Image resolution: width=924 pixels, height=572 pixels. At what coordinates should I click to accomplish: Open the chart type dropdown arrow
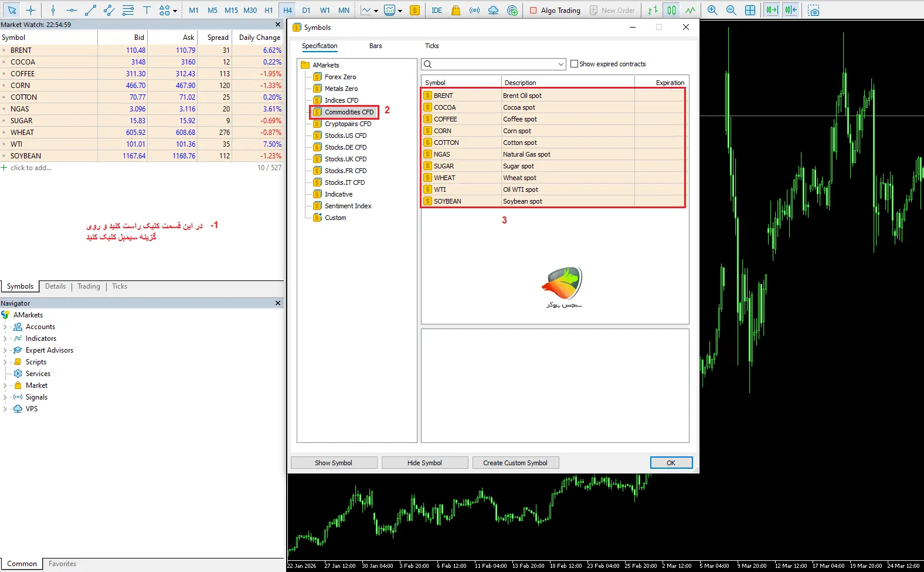[376, 11]
